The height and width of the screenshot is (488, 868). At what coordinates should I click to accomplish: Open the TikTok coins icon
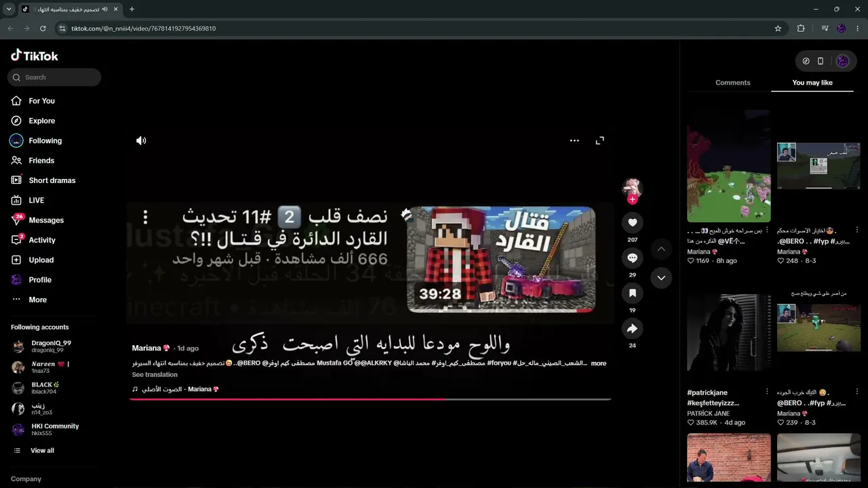pos(806,61)
